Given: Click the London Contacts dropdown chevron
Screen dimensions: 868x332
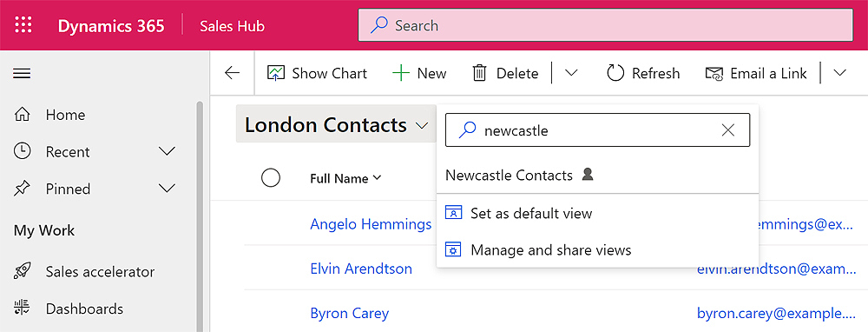Looking at the screenshot, I should (x=422, y=126).
